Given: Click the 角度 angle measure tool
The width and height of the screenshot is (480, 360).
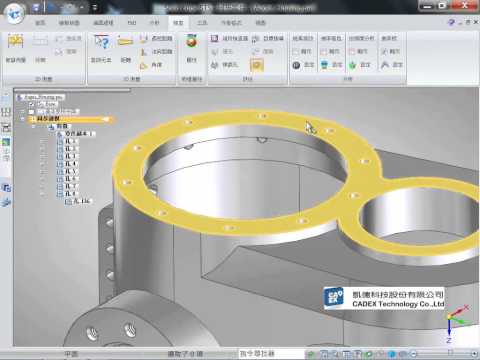Looking at the screenshot, I should click(x=152, y=65).
